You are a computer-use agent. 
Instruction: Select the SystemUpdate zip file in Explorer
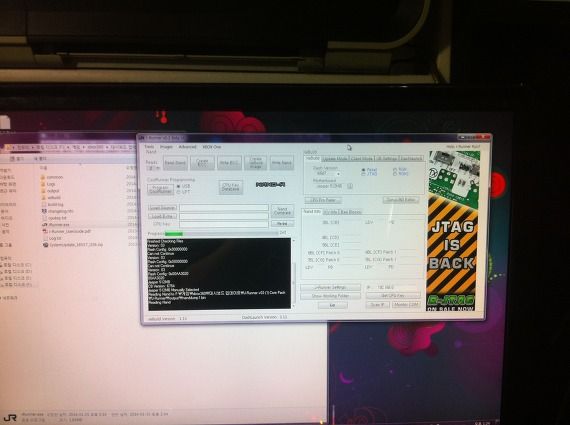(73, 245)
